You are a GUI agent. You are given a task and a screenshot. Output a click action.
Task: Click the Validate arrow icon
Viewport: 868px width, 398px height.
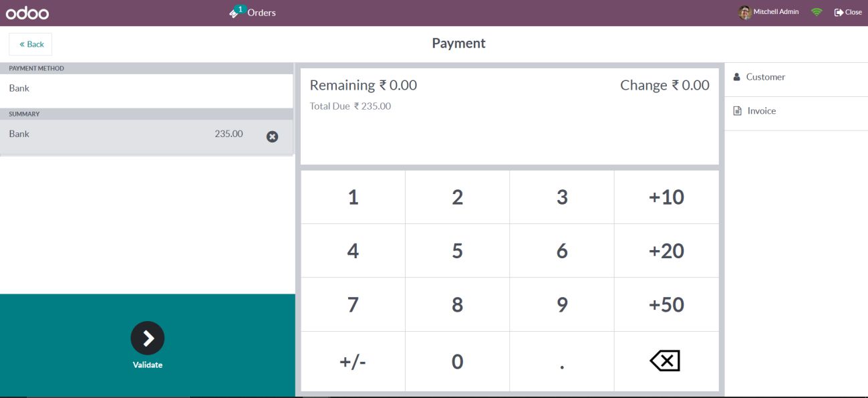pyautogui.click(x=148, y=338)
